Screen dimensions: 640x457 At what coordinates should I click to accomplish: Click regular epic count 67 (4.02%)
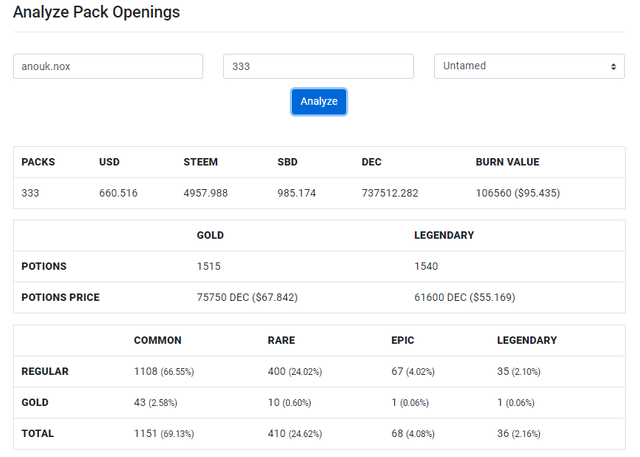point(413,371)
